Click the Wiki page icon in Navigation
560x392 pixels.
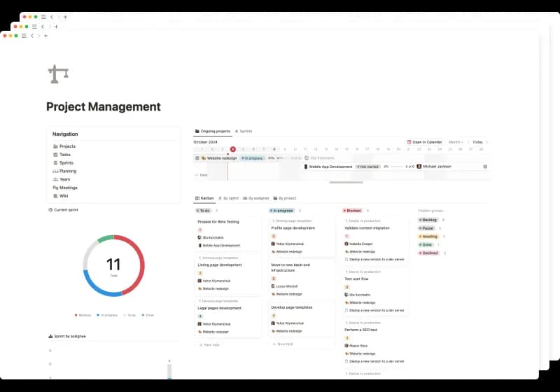[55, 196]
